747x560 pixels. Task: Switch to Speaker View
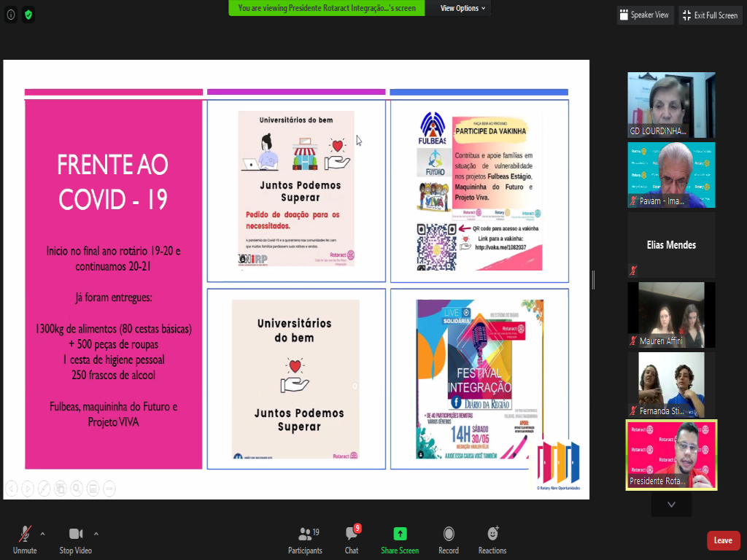pos(644,15)
